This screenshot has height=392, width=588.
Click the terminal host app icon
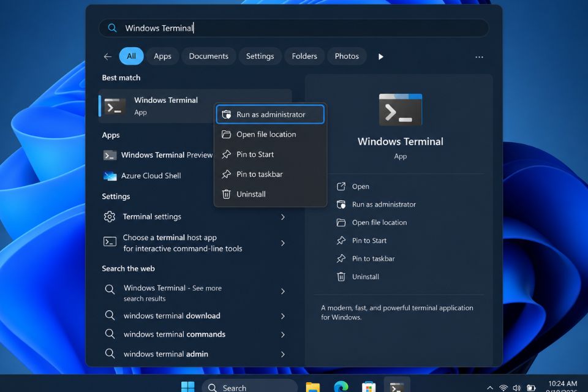(x=110, y=241)
